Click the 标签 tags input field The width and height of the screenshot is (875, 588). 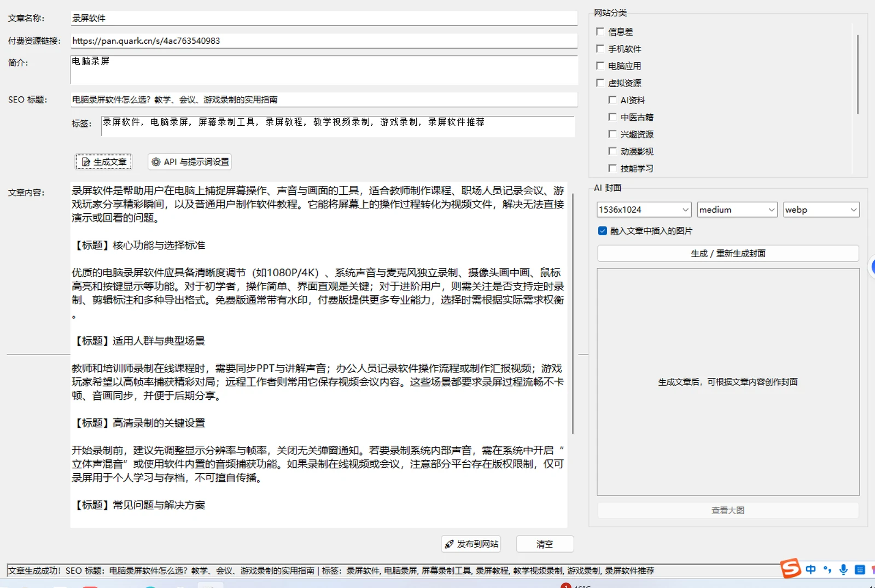(x=338, y=126)
